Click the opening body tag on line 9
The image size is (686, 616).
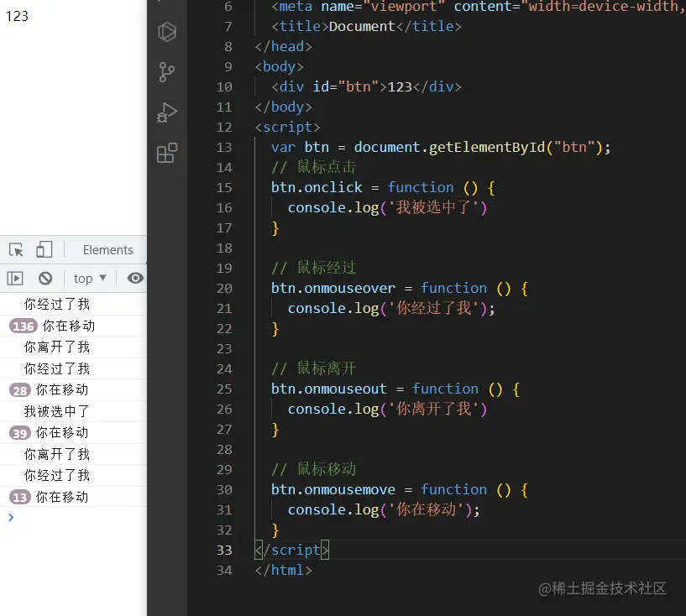pos(279,67)
